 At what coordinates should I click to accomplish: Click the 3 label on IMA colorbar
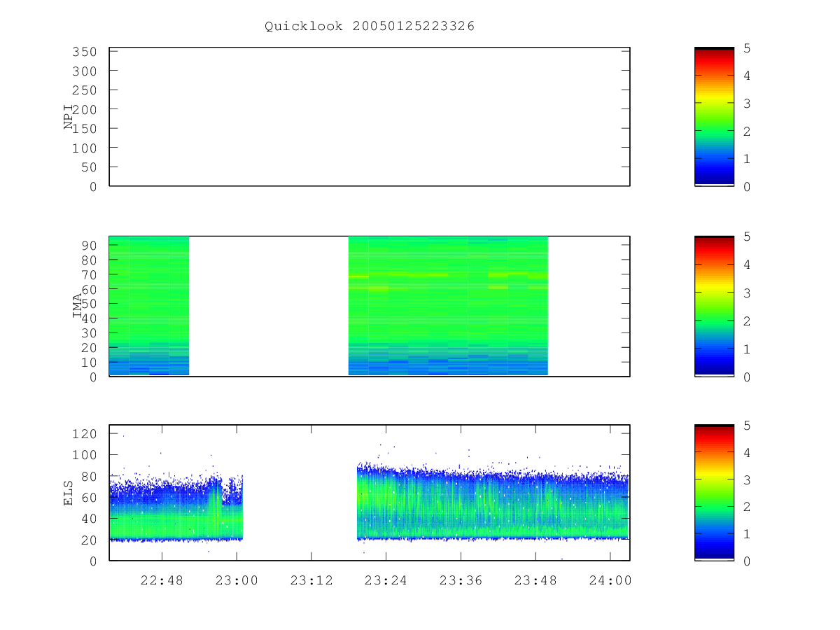click(x=747, y=293)
